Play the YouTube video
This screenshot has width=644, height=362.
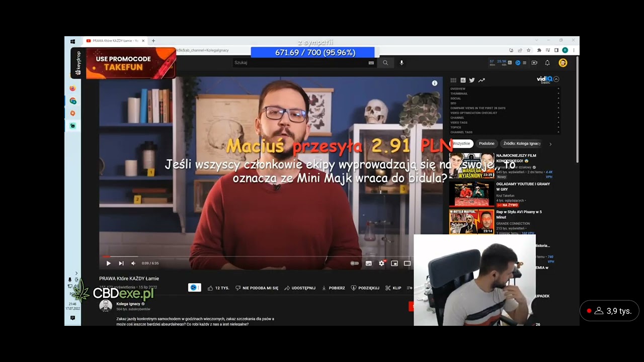108,263
